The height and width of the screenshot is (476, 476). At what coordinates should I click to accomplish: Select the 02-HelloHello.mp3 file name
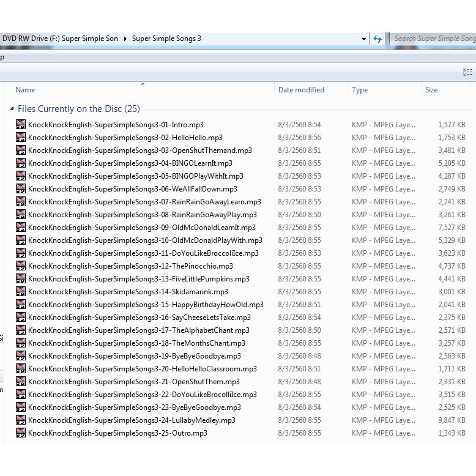click(125, 138)
